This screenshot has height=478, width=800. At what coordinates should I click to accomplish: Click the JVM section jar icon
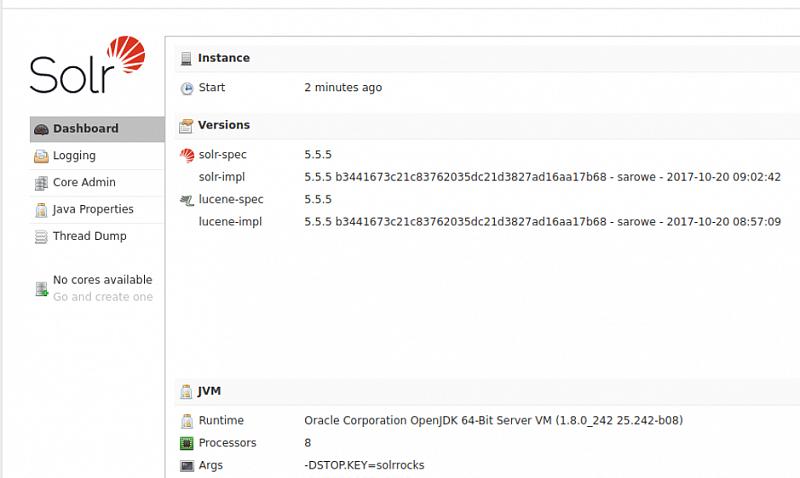click(x=186, y=392)
